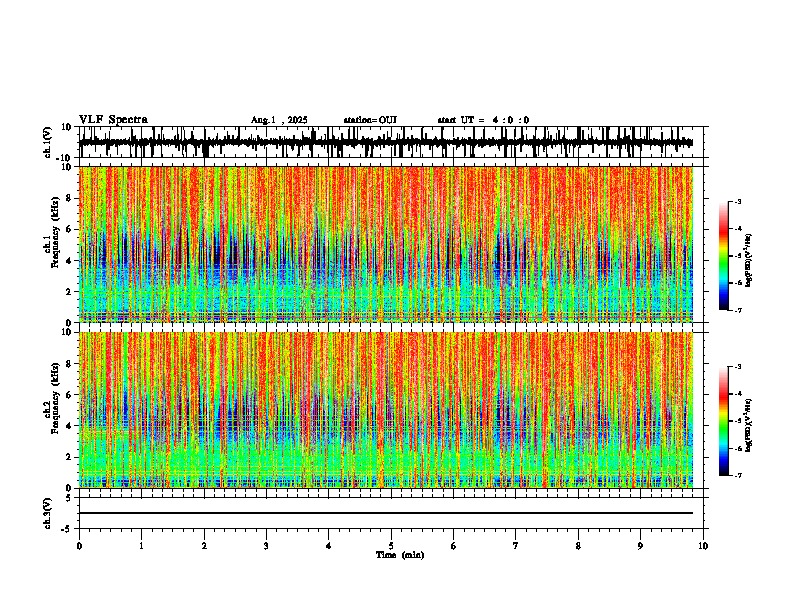Click the "VLF Spectra" title text
The image size is (792, 612).
click(113, 120)
